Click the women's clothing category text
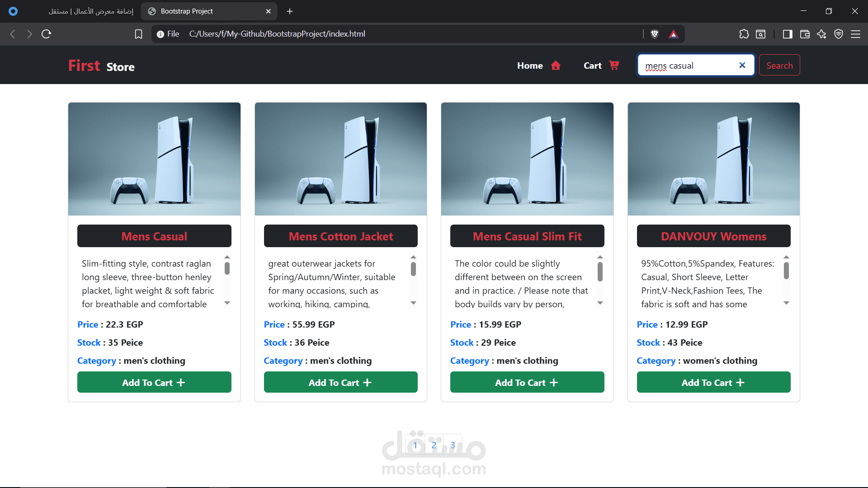The image size is (868, 488). (x=720, y=361)
